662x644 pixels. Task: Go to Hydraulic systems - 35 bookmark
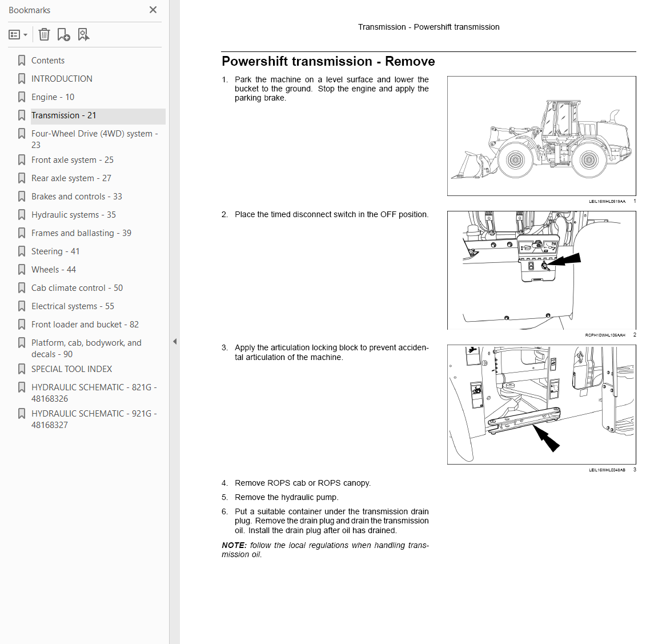pyautogui.click(x=74, y=215)
